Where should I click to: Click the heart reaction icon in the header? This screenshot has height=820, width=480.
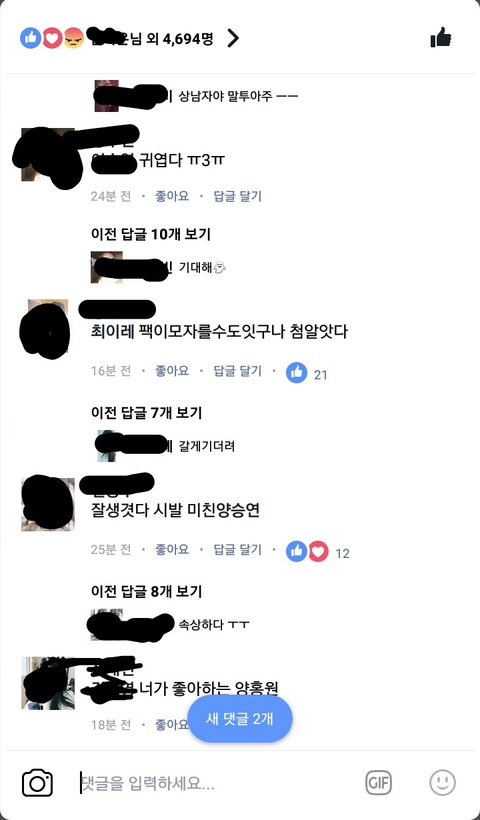pos(52,38)
